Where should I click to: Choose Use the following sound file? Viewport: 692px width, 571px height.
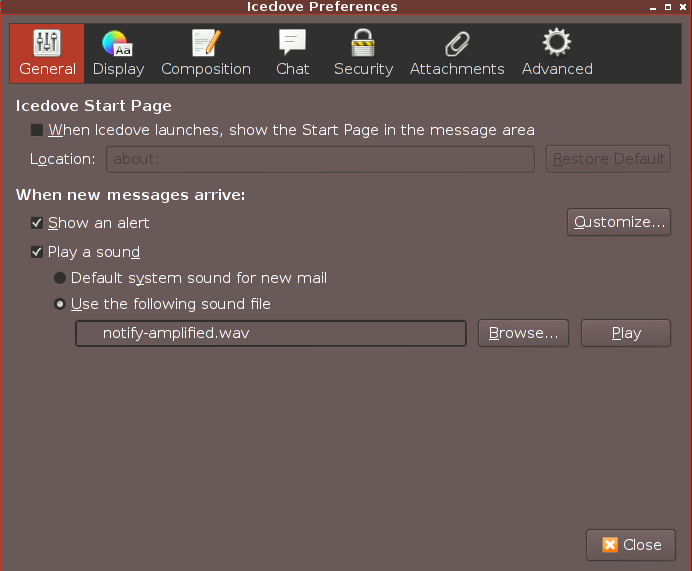(x=60, y=304)
